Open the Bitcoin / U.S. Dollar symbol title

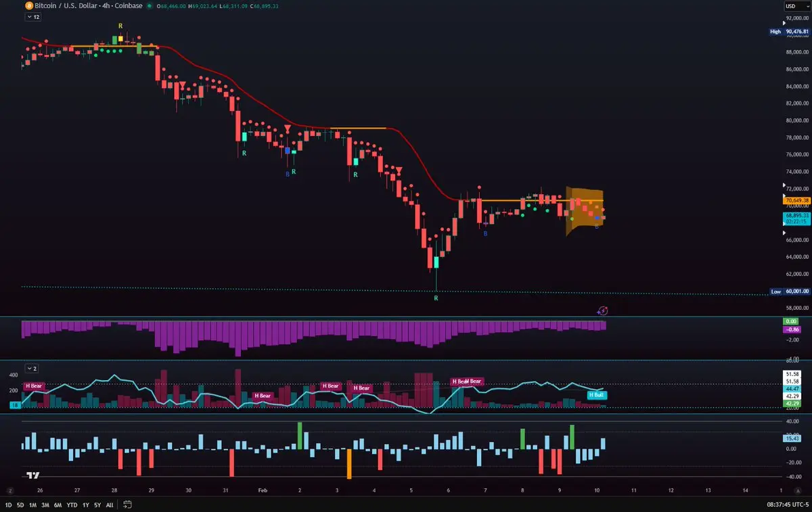point(89,5)
